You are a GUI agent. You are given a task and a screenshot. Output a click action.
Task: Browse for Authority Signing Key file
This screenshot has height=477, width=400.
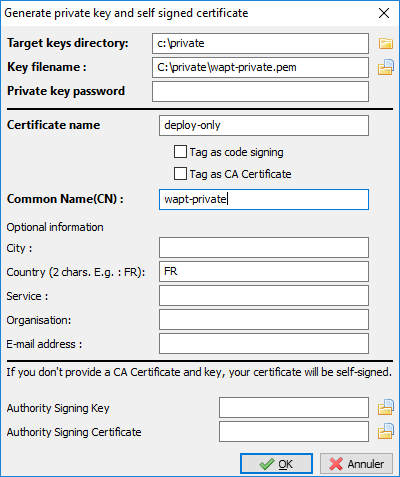(386, 407)
